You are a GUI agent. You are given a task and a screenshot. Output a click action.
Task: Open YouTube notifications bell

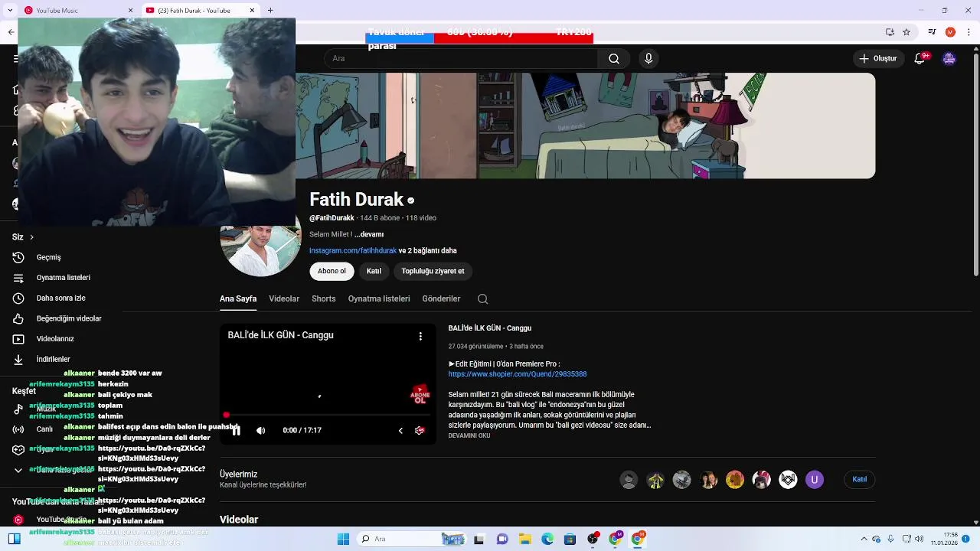[920, 59]
